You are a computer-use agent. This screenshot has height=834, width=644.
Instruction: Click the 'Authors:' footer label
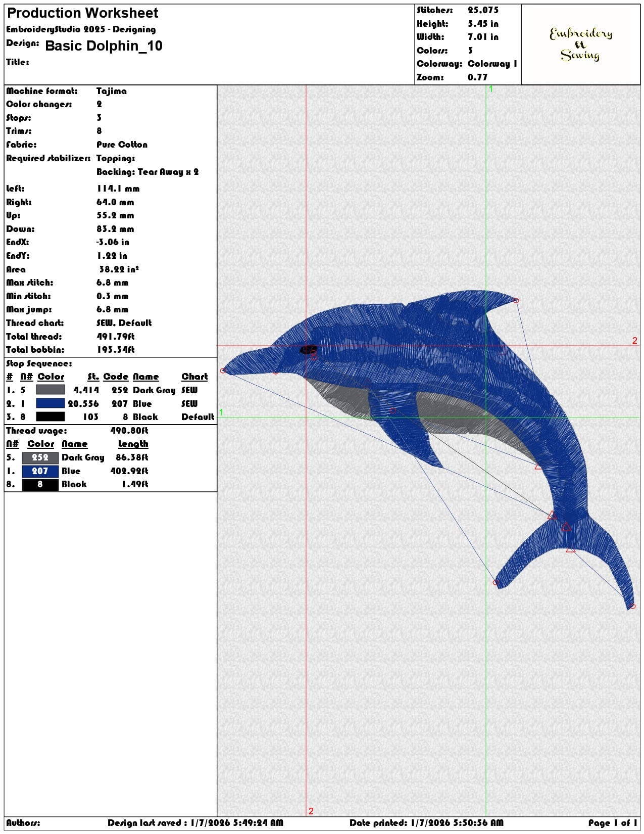[x=23, y=823]
